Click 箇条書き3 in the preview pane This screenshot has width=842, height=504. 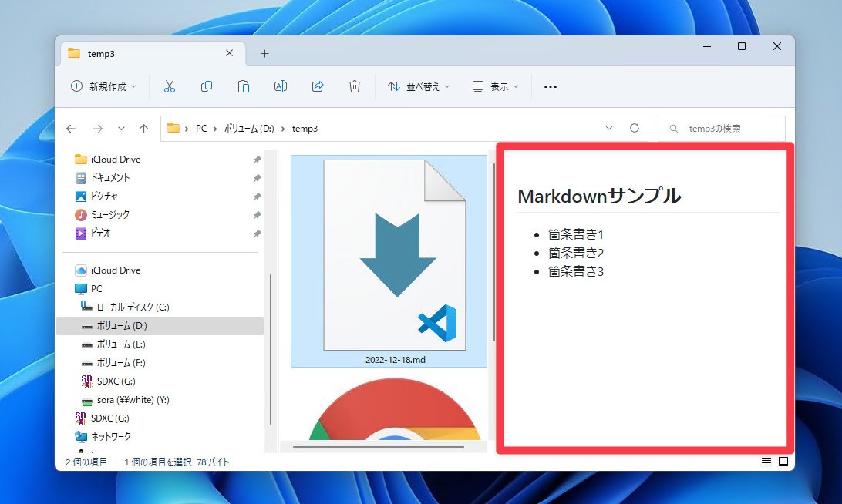coord(576,271)
